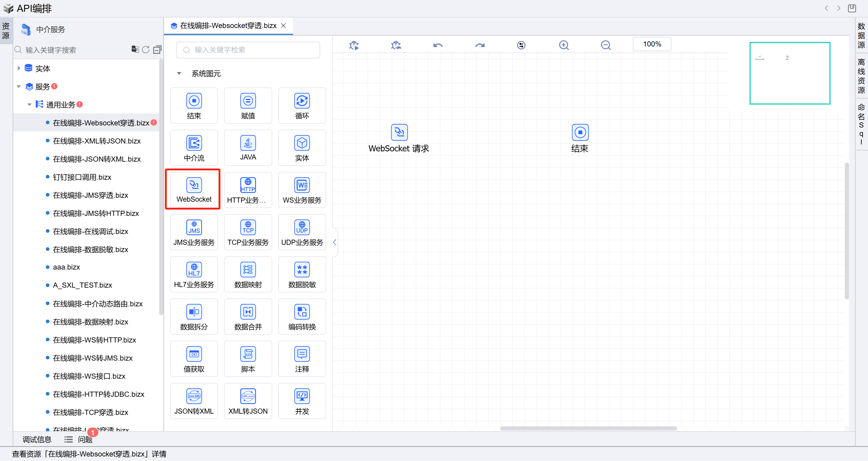Click the refresh icon in the resource search bar
Screen dimensions: 868x461
pyautogui.click(x=146, y=50)
